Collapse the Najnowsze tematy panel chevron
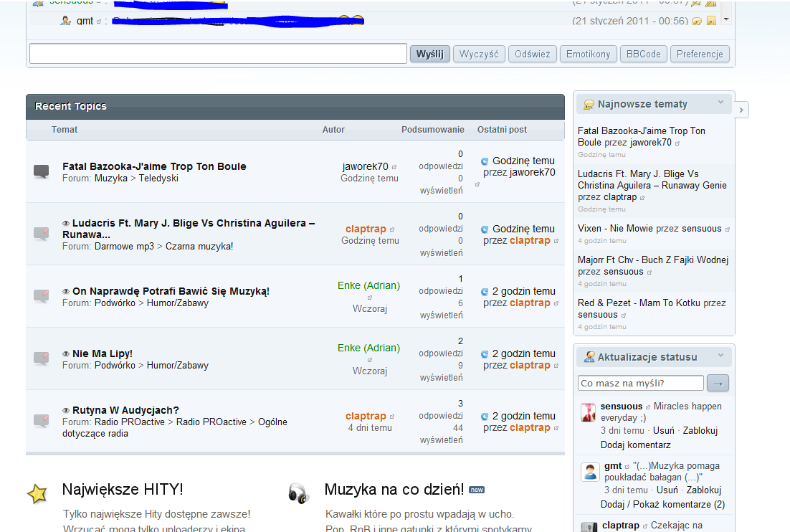 point(720,103)
